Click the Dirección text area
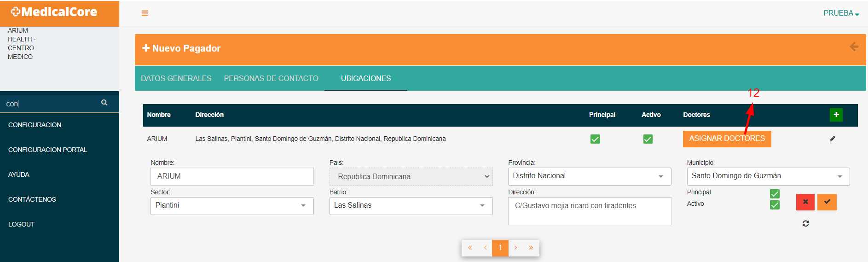Viewport: 868px width, 262px height. click(590, 211)
